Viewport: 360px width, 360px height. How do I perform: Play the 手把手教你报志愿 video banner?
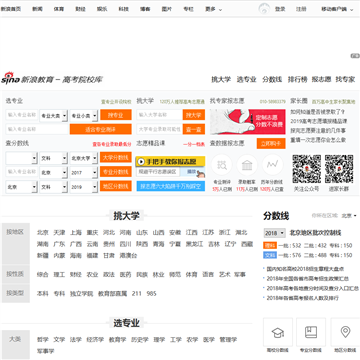pyautogui.click(x=170, y=162)
